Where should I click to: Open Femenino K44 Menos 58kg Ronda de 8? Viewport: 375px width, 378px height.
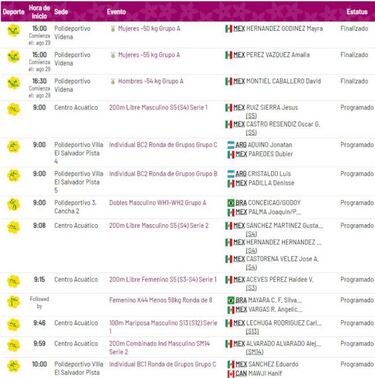tap(161, 300)
